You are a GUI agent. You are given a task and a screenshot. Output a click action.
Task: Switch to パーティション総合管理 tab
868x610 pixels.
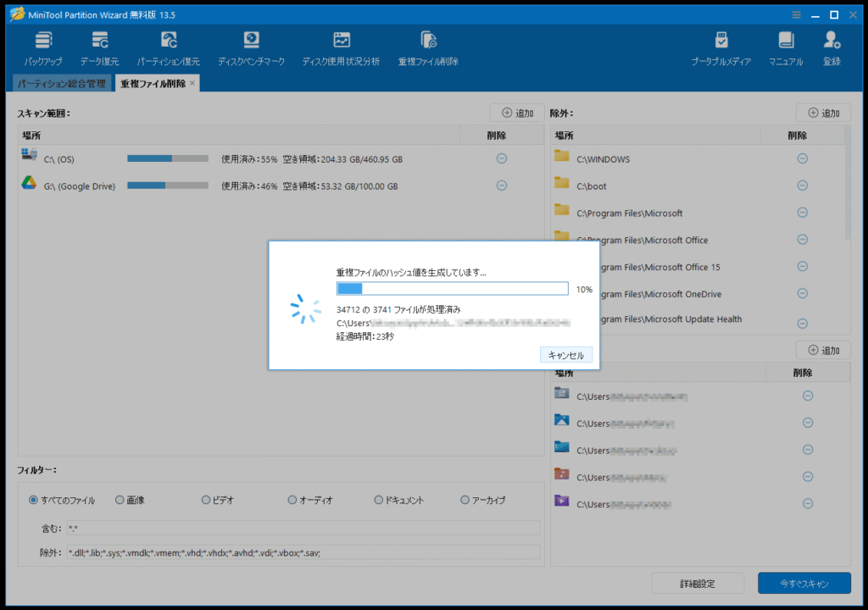coord(62,83)
